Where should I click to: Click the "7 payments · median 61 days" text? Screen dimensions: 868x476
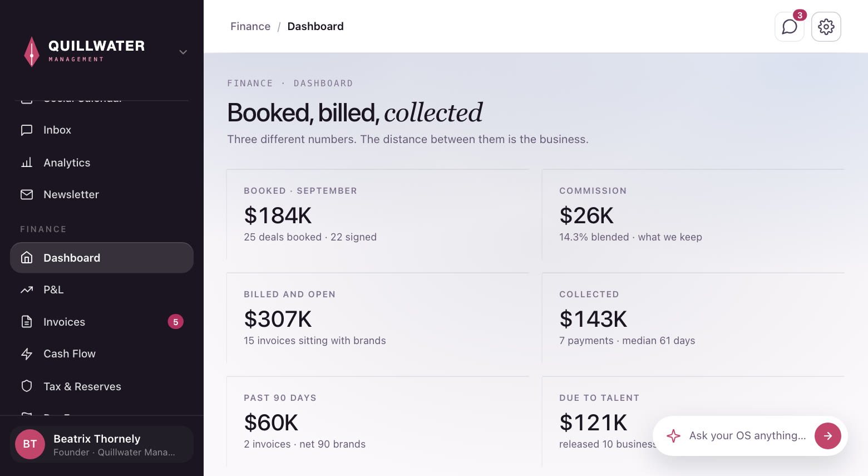pos(627,341)
